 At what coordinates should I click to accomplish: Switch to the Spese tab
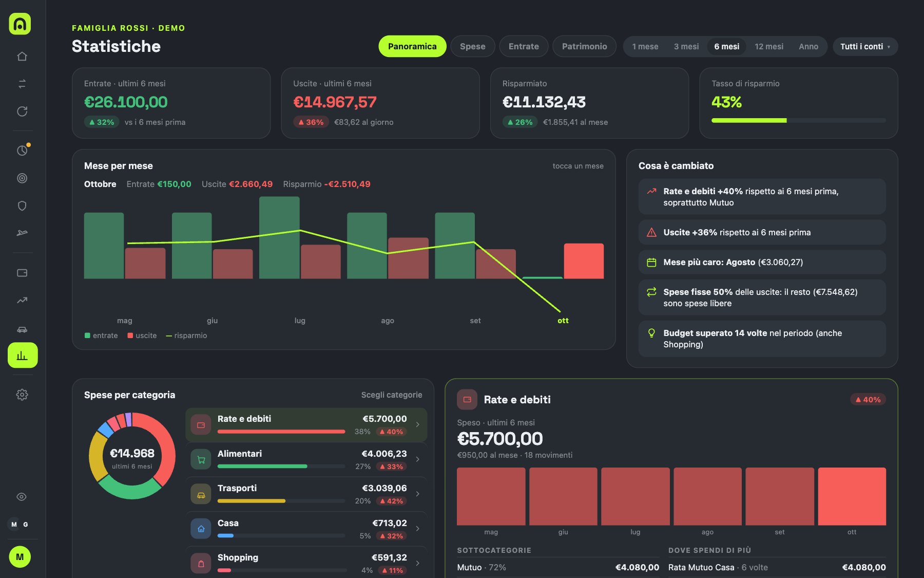(x=472, y=46)
